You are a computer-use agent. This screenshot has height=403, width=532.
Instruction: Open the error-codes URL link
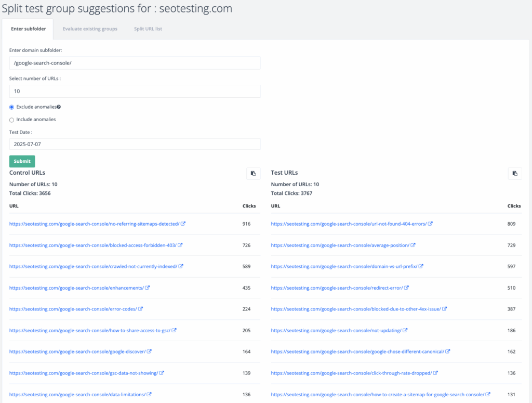click(x=73, y=309)
